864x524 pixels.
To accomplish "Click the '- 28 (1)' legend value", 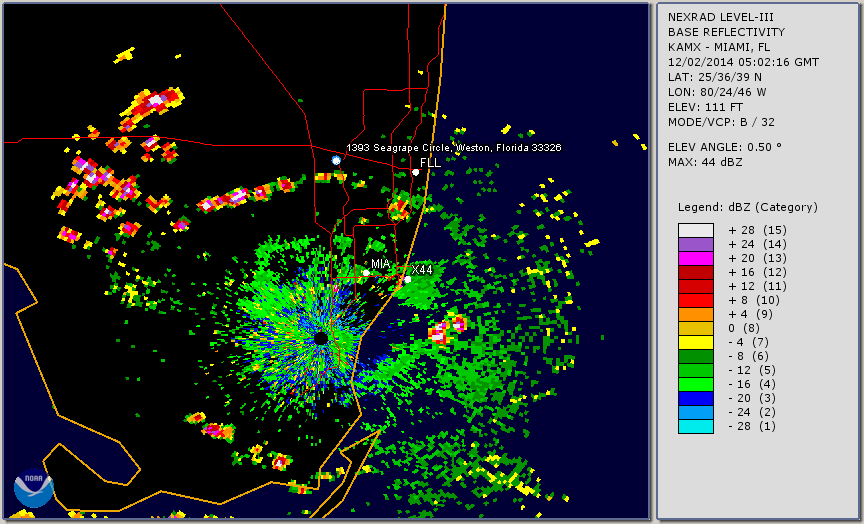I will (x=752, y=426).
